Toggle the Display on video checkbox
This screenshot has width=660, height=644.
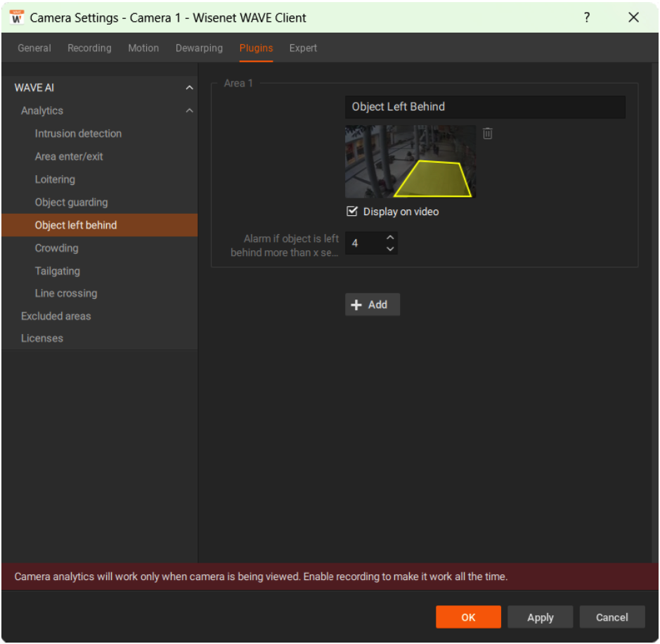[352, 212]
